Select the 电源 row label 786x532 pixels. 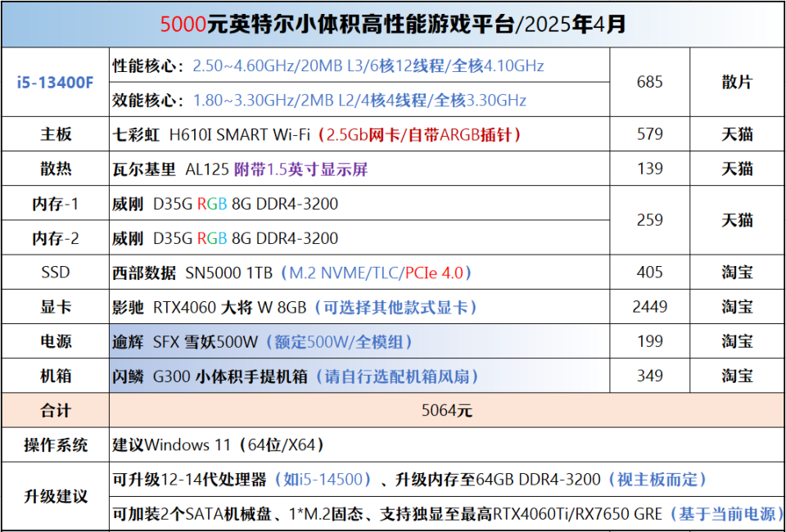pos(55,341)
